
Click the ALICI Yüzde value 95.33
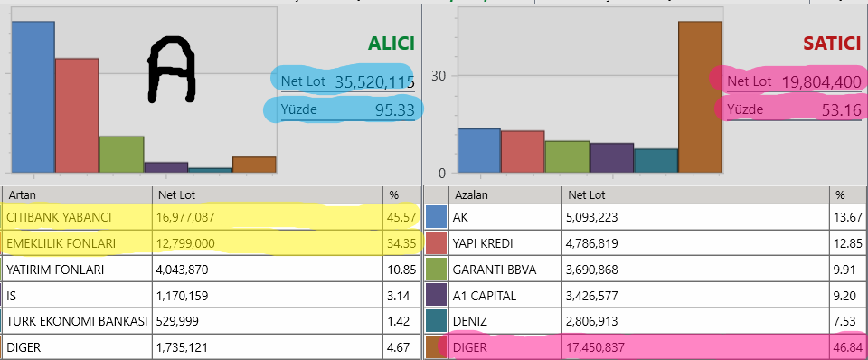coord(395,110)
